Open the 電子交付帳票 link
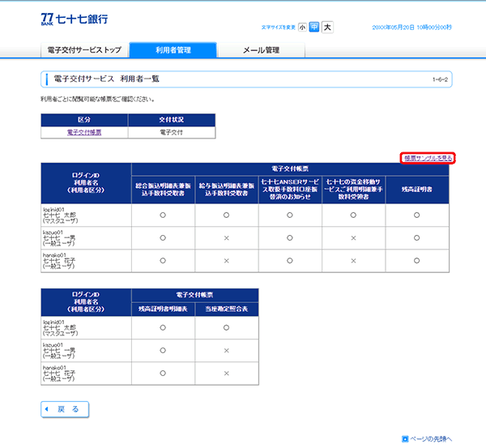Screen dimensions: 486x448 tap(84, 132)
